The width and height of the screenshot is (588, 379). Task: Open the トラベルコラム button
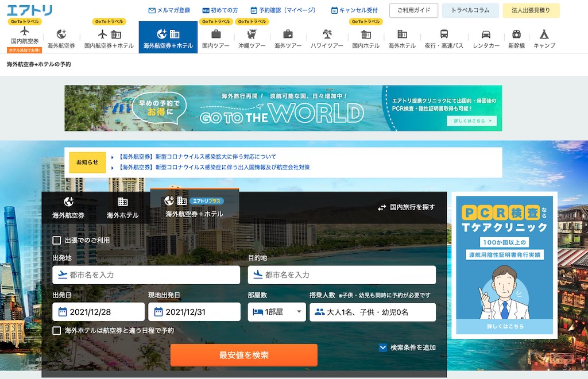pos(470,10)
